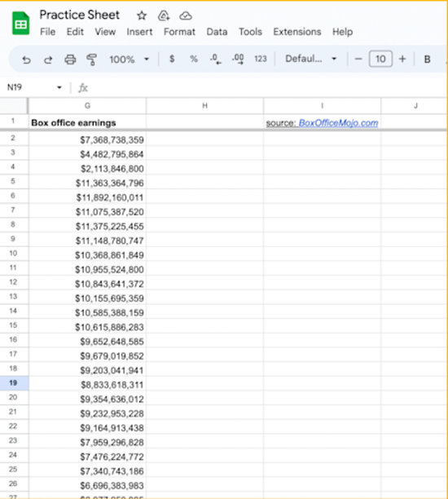The height and width of the screenshot is (499, 448).
Task: Click cell with $9,354,636,012
Action: pyautogui.click(x=87, y=399)
